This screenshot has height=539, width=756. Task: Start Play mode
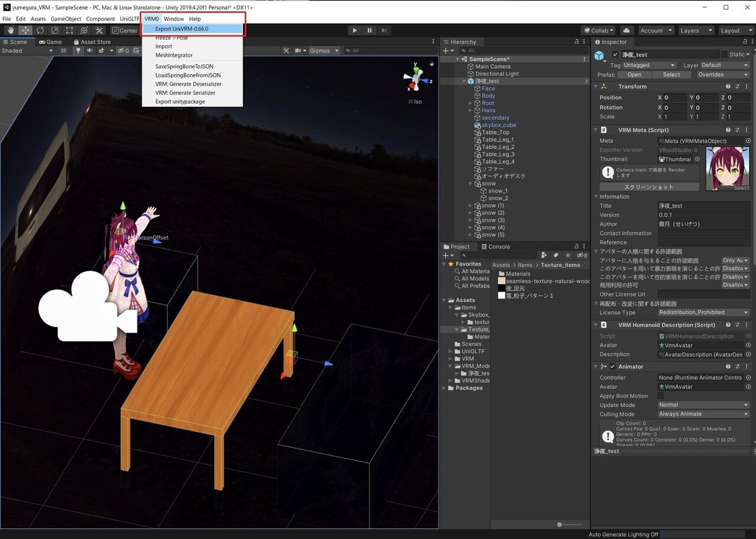point(355,30)
